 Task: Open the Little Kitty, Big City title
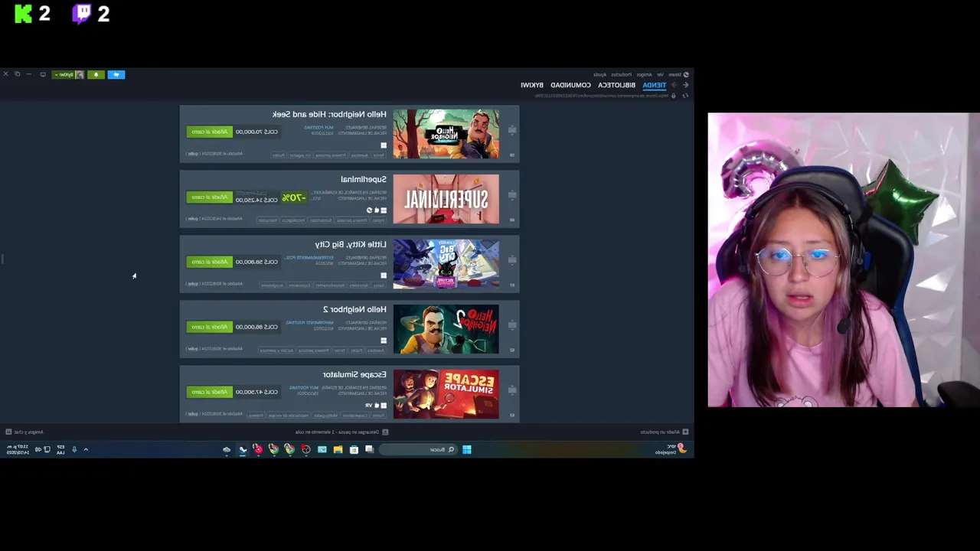click(351, 244)
